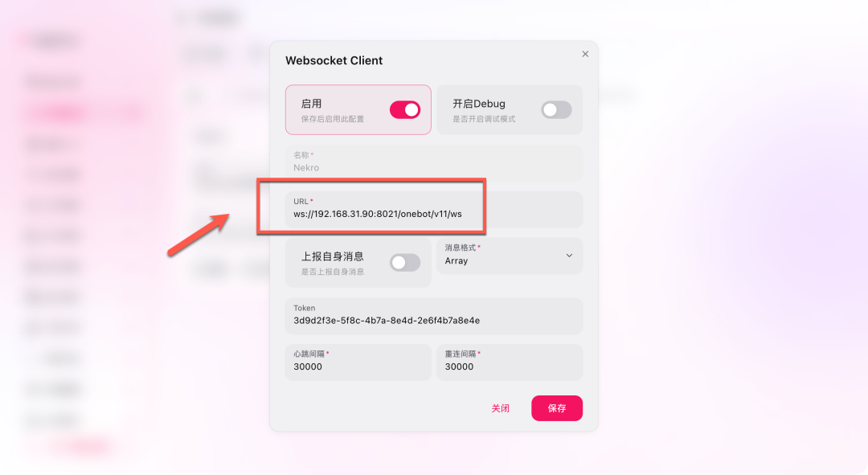Click the 保存后启用此配置 description text

coord(333,119)
